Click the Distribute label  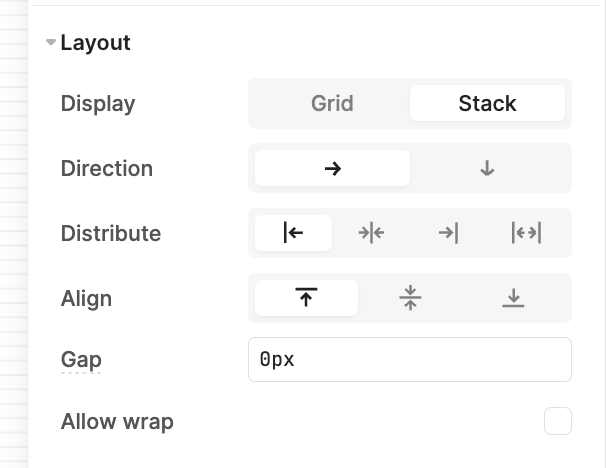pyautogui.click(x=111, y=233)
